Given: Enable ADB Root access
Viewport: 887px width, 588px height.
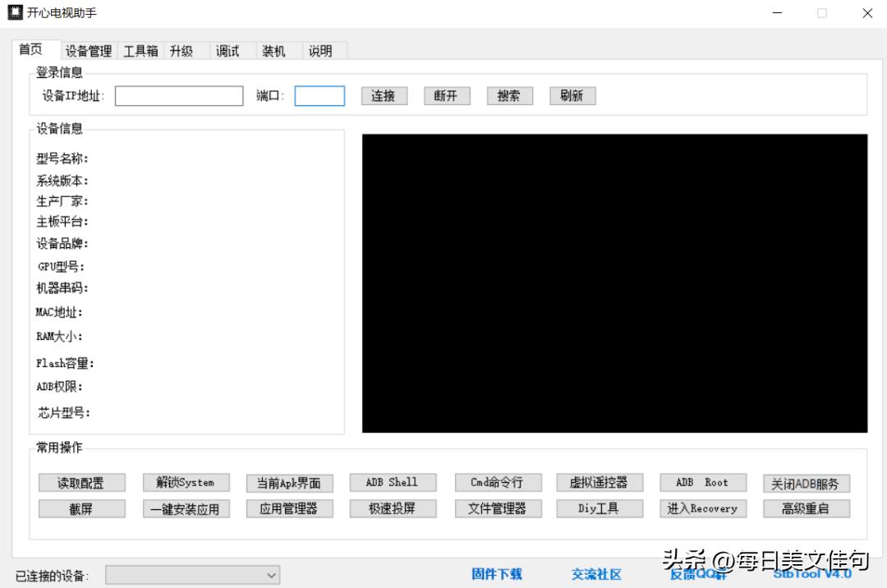Looking at the screenshot, I should click(703, 482).
